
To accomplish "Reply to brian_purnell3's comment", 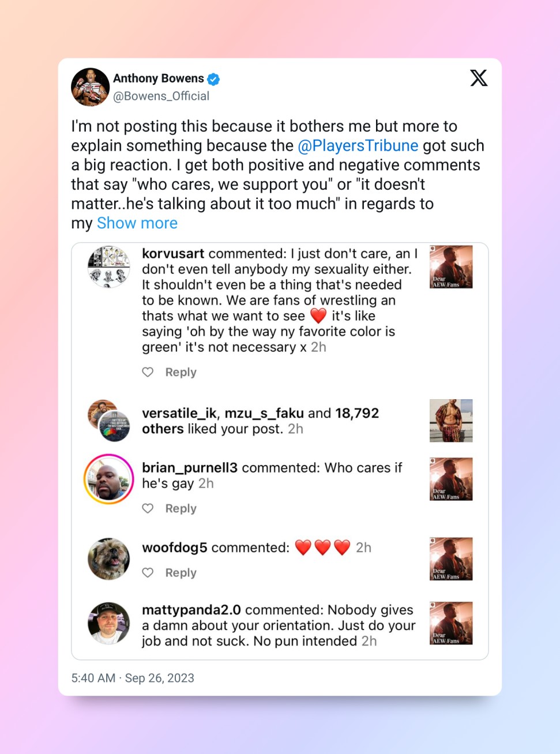I will [x=181, y=508].
